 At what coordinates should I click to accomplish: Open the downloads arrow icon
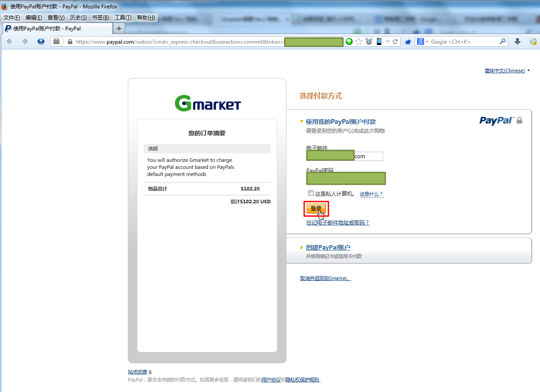click(518, 41)
